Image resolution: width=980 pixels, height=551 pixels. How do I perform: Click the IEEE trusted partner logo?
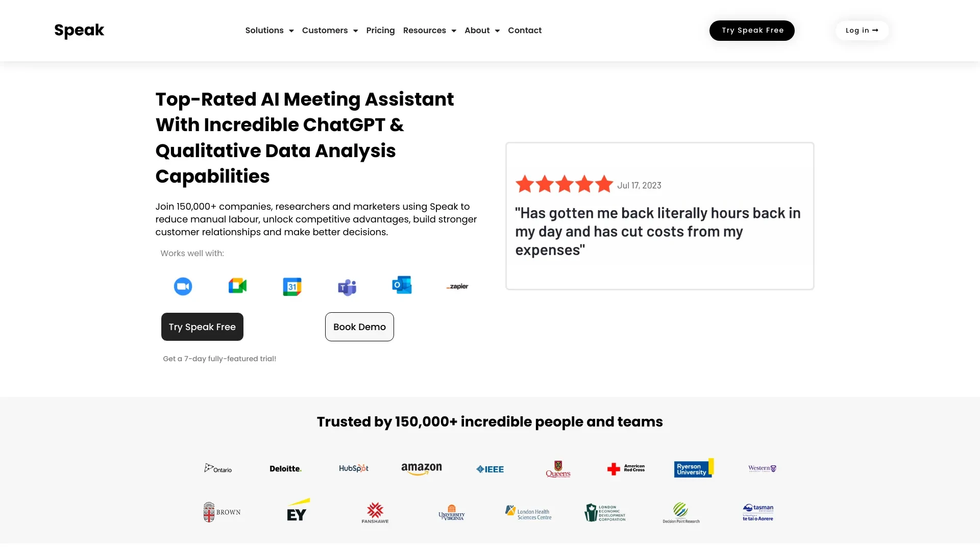[x=489, y=468]
